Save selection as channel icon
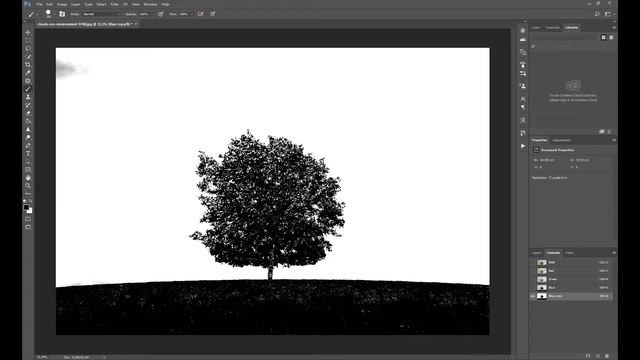Image resolution: width=640 pixels, height=360 pixels. (588, 356)
